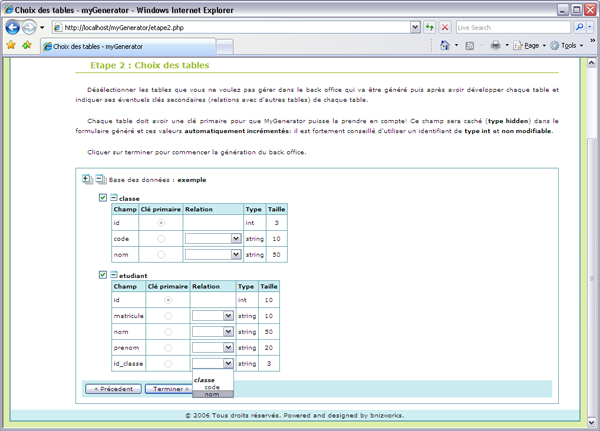This screenshot has height=431, width=600.
Task: Collapse the classe table section
Action: pos(113,198)
